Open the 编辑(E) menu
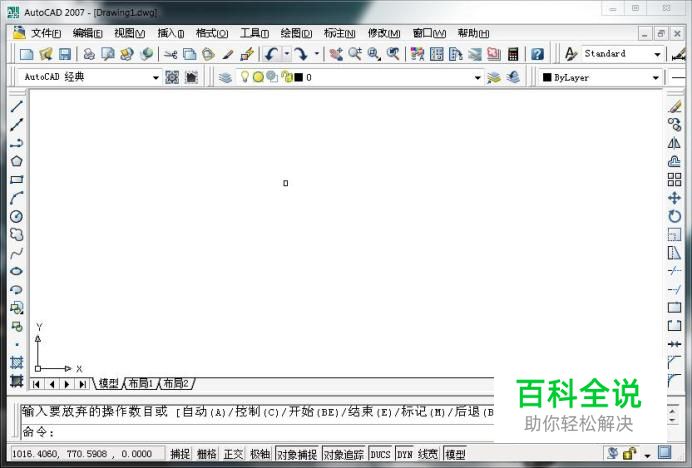 (87, 33)
